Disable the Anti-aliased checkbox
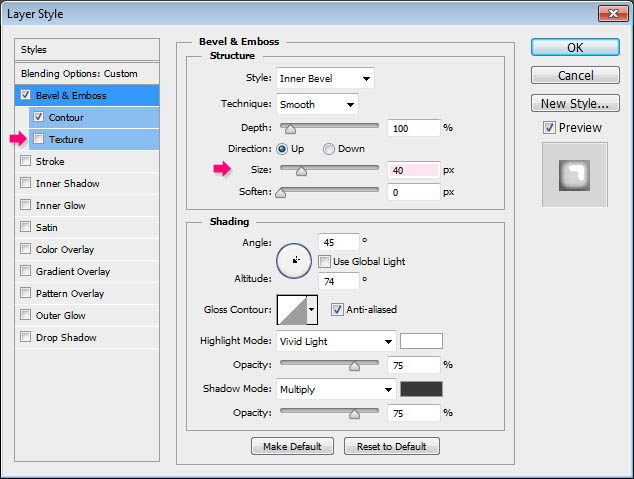The width and height of the screenshot is (634, 479). pos(337,310)
